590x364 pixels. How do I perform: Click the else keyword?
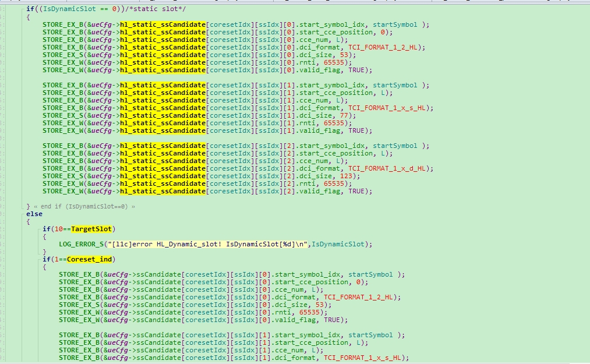point(34,214)
